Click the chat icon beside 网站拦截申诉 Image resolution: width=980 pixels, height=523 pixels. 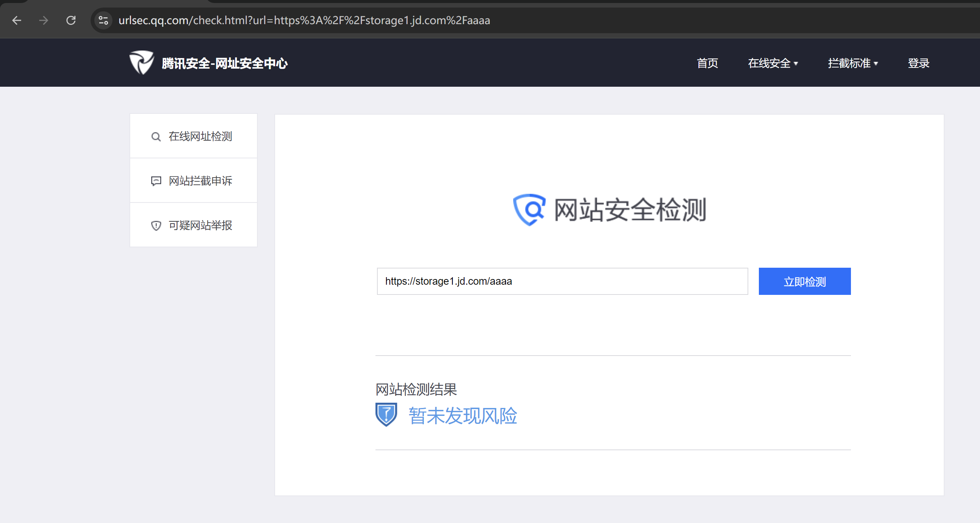156,181
